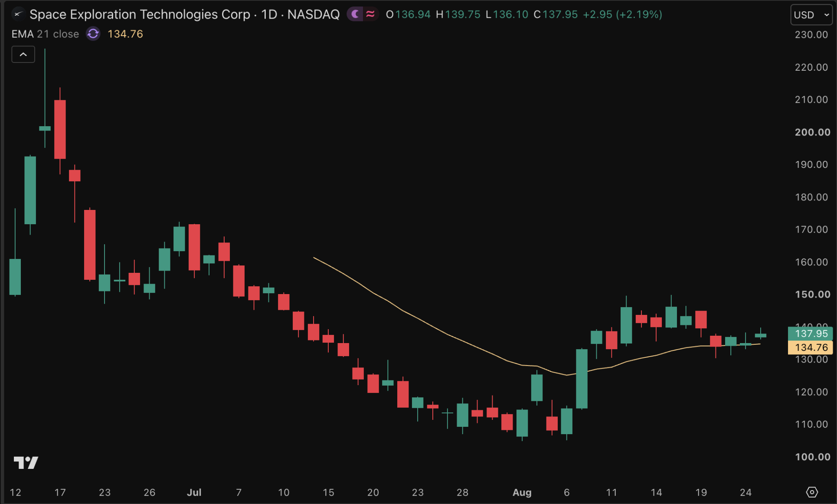Image resolution: width=837 pixels, height=504 pixels.
Task: Open chart settings gear icon
Action: click(x=812, y=492)
